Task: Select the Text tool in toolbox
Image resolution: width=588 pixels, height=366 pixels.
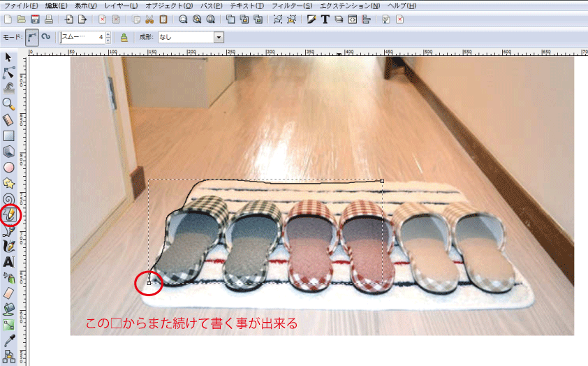Action: pos(8,262)
